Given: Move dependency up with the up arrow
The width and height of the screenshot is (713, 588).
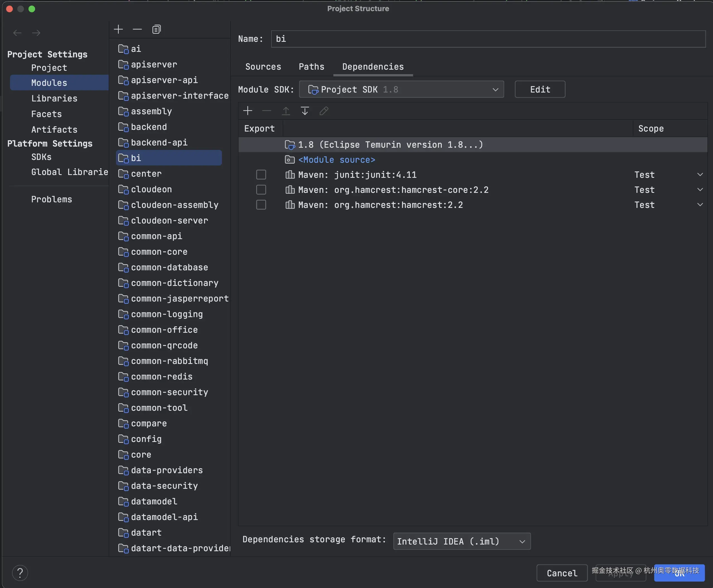Looking at the screenshot, I should (285, 110).
